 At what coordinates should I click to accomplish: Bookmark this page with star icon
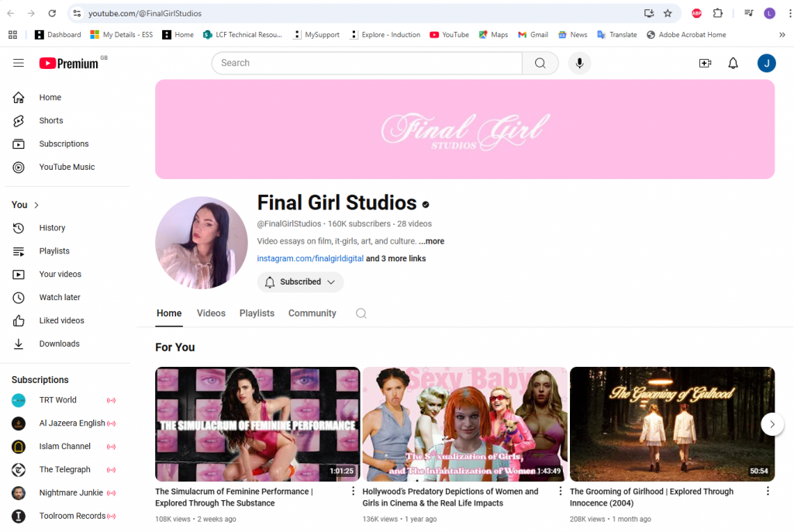point(668,14)
